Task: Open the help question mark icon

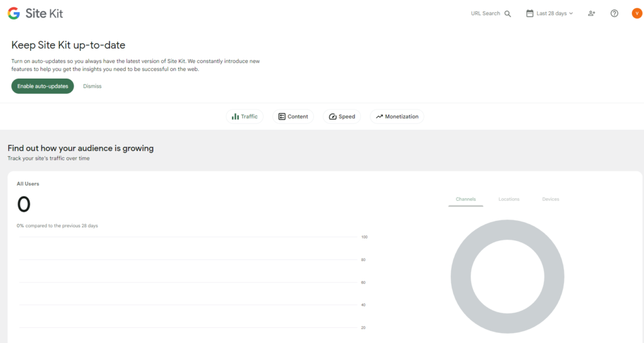Action: pyautogui.click(x=614, y=14)
